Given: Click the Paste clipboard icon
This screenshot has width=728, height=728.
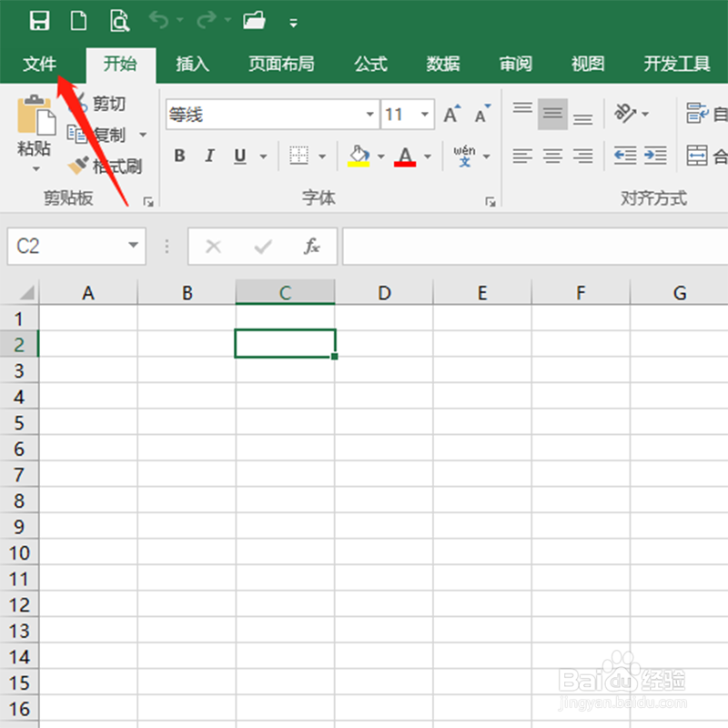Looking at the screenshot, I should coord(36,116).
